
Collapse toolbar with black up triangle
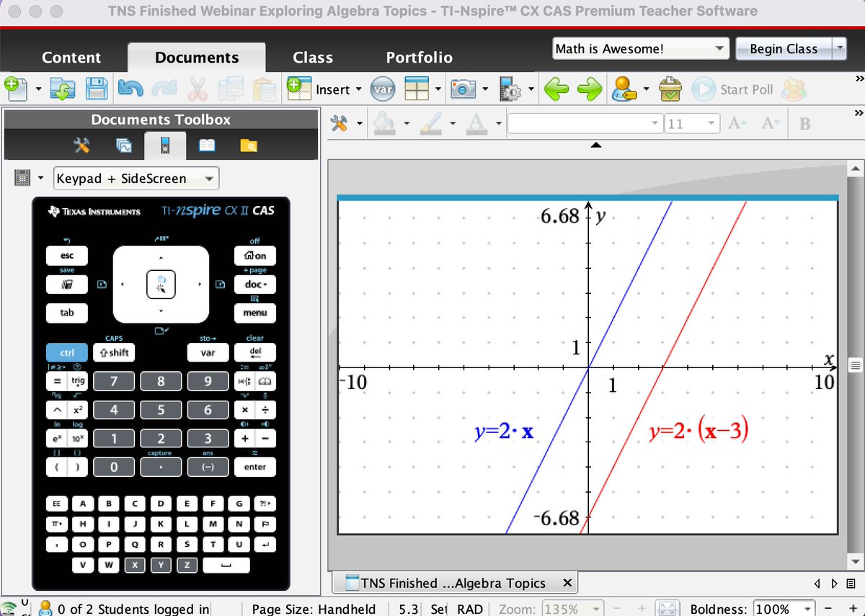pyautogui.click(x=595, y=146)
